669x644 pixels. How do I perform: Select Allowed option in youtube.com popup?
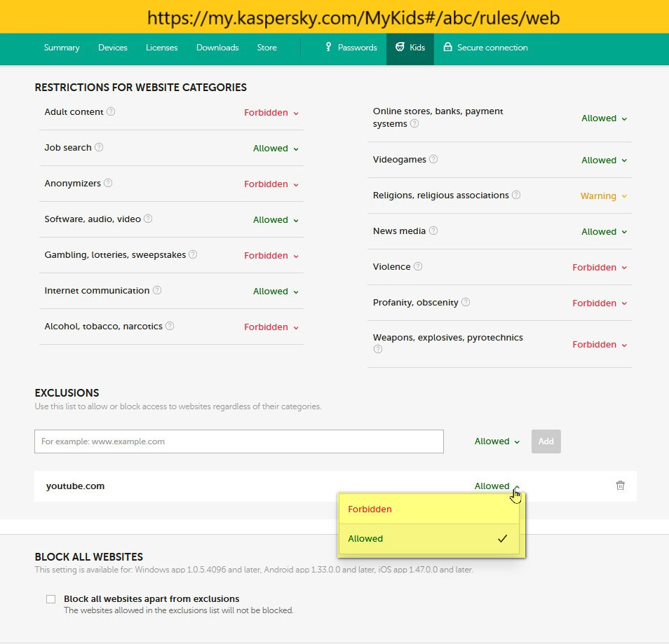428,539
